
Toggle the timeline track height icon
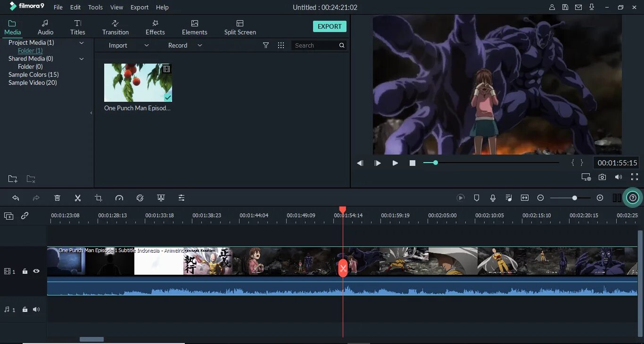pyautogui.click(x=617, y=198)
